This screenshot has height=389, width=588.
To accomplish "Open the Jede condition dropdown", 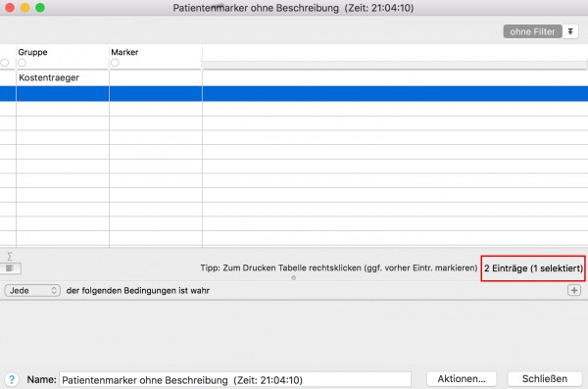I will pos(32,290).
